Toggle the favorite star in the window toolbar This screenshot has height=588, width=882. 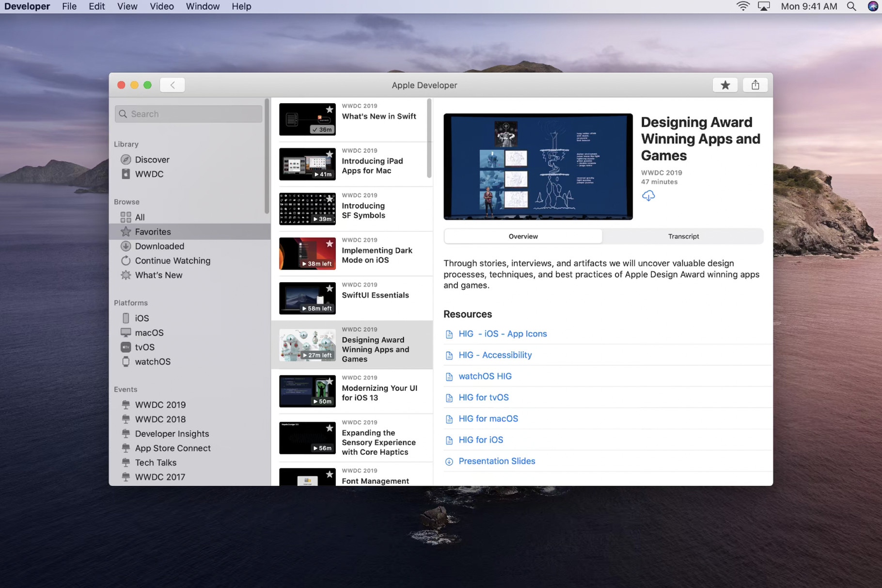click(x=725, y=84)
